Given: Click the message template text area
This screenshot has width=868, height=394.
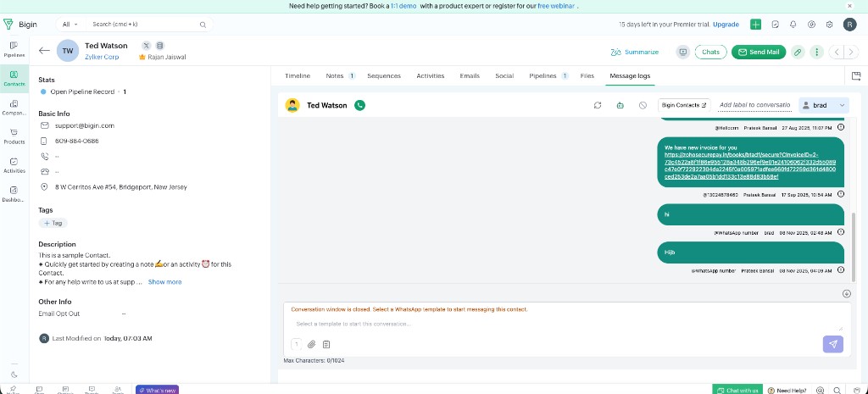Looking at the screenshot, I should coord(567,324).
